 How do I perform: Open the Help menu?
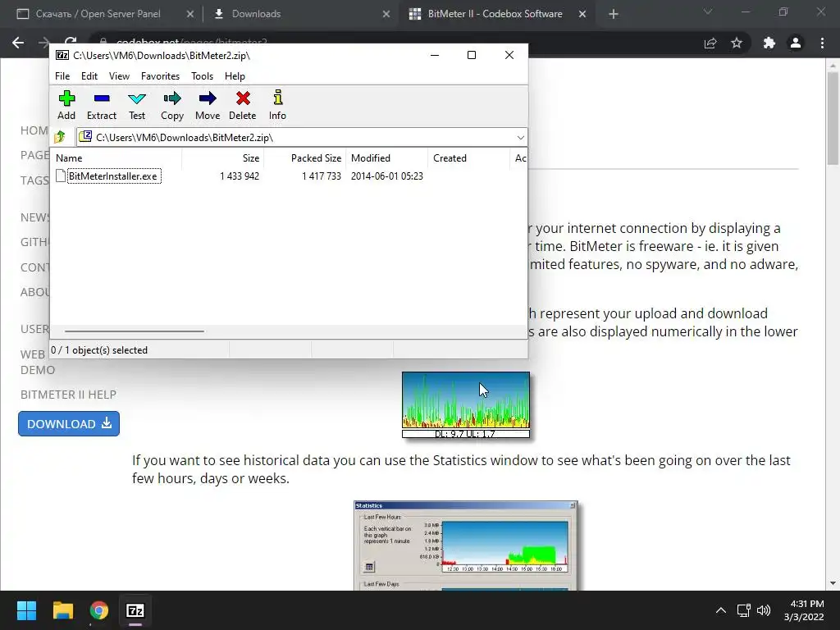tap(235, 76)
